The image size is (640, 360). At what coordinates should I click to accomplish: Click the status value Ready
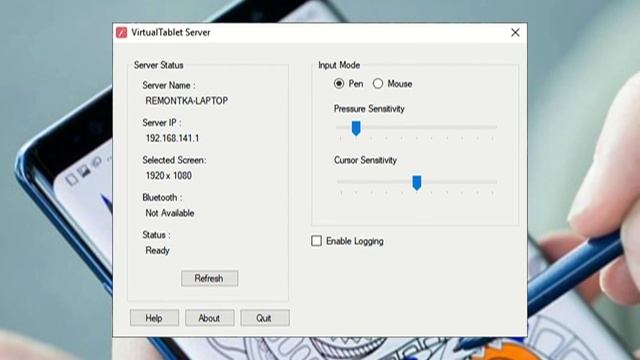click(x=157, y=251)
